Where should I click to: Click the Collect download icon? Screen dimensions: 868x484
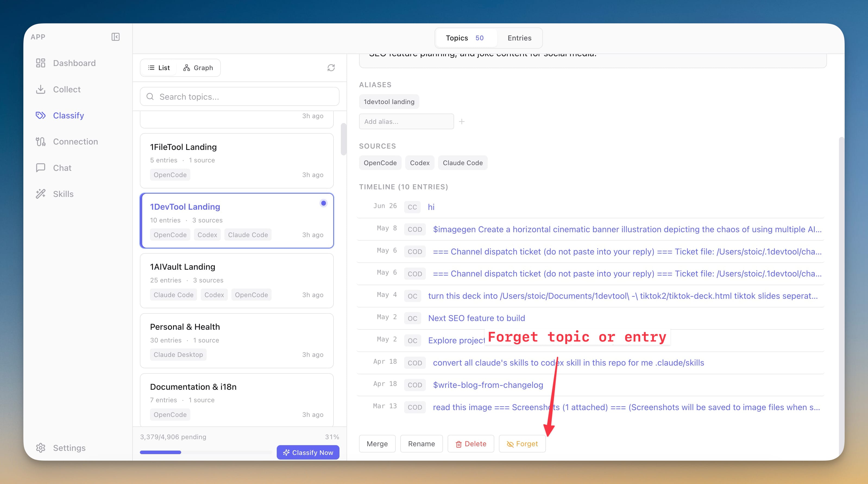[41, 89]
